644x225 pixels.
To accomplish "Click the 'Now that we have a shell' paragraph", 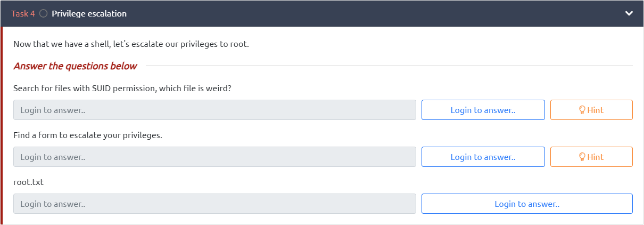I will click(131, 44).
